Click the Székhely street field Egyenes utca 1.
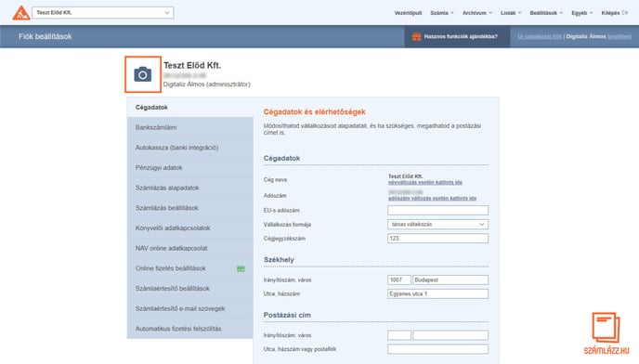Screen dimensions: 639x364 437,293
